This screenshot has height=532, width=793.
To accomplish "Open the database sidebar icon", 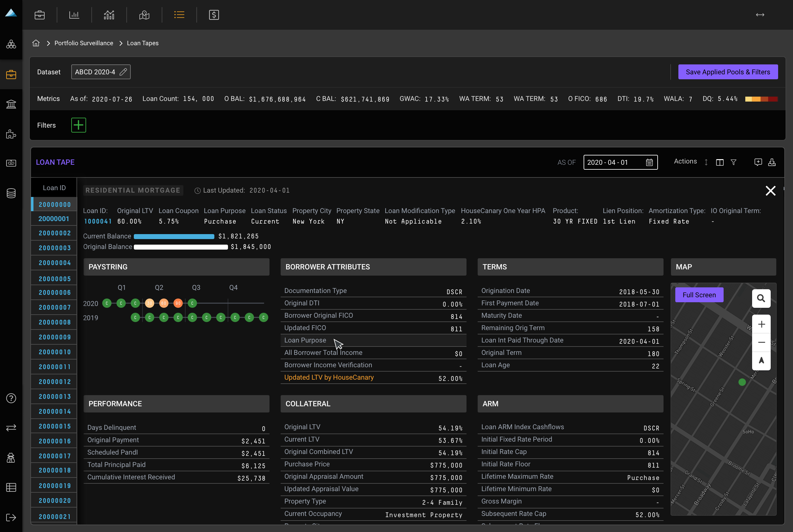I will [x=11, y=193].
